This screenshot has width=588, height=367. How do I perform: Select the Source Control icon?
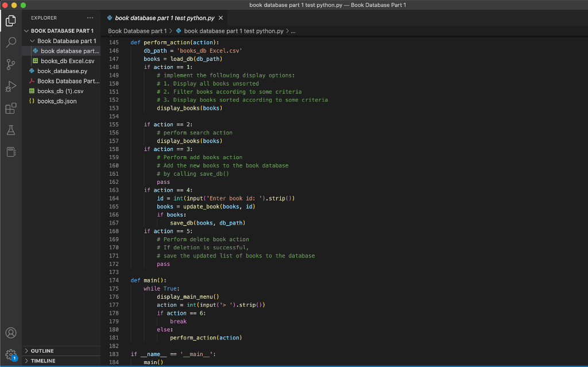tap(10, 64)
